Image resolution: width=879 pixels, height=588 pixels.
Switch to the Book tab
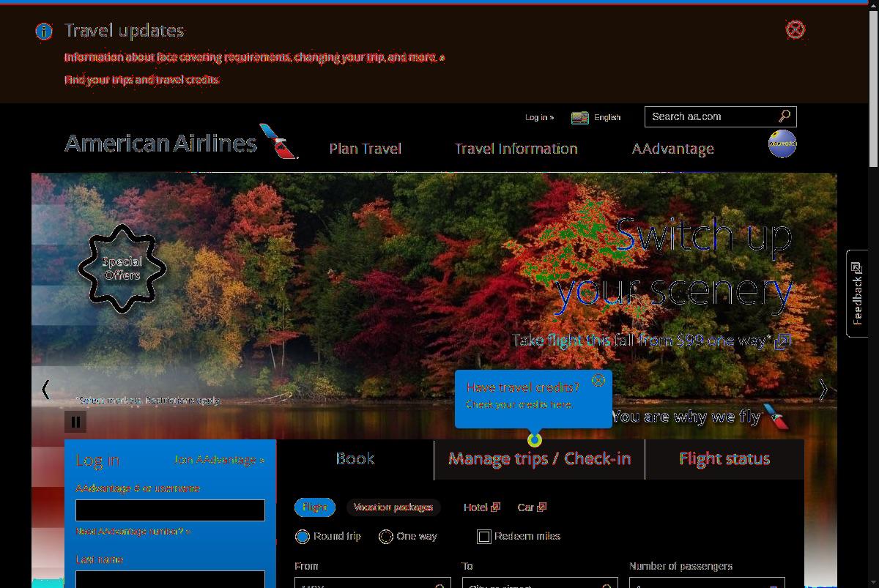pyautogui.click(x=355, y=459)
